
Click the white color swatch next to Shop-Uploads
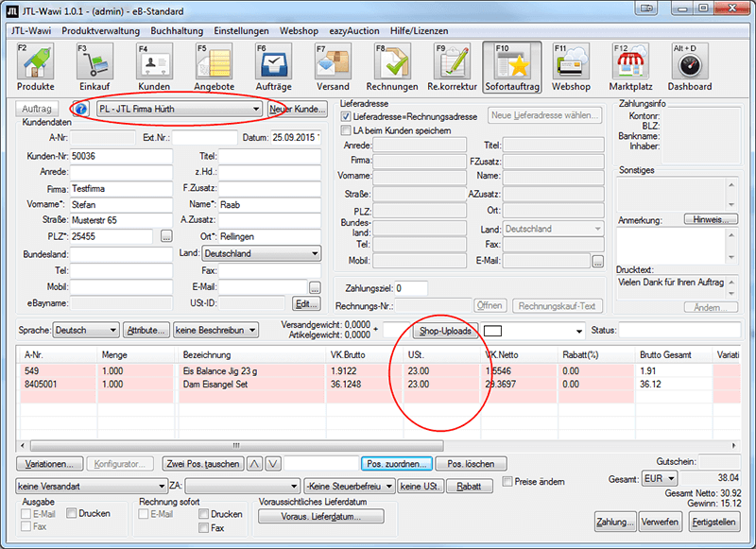click(492, 331)
